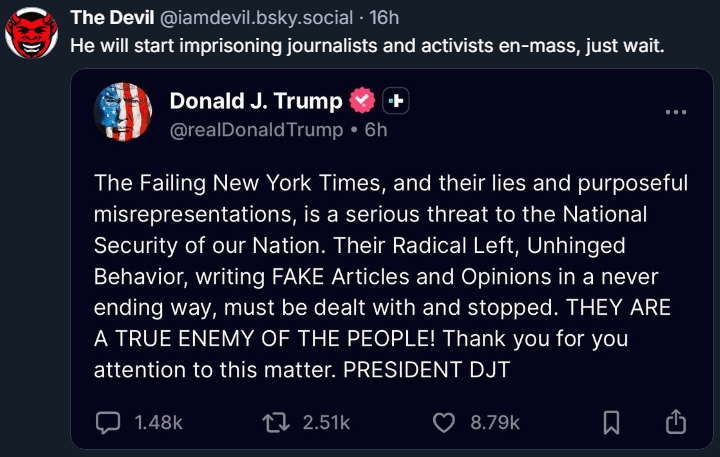Click the reply speech bubble icon

click(x=107, y=423)
